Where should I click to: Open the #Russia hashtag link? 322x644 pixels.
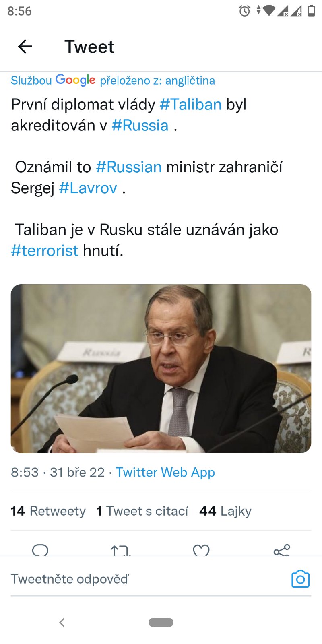[140, 126]
